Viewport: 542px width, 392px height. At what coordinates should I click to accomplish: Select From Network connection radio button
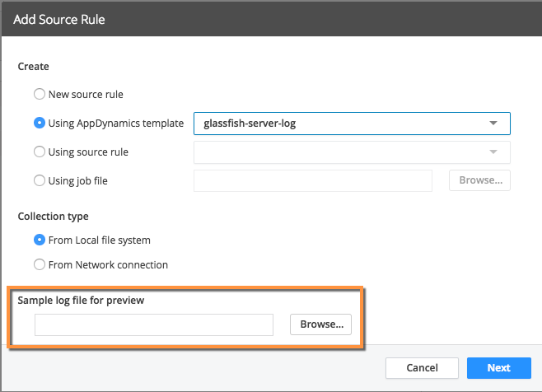[40, 264]
